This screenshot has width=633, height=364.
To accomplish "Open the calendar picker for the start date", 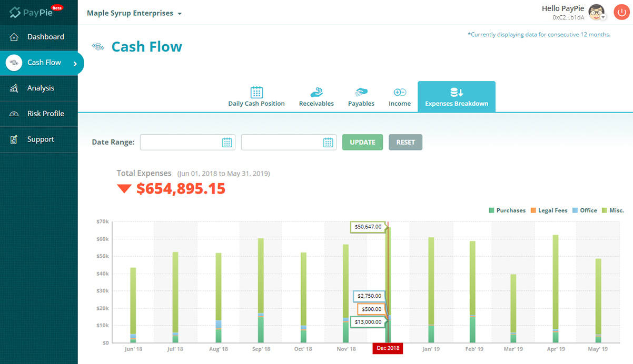I will pos(228,142).
